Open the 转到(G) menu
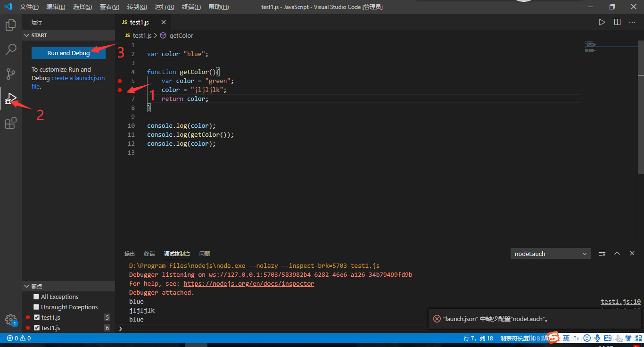The height and width of the screenshot is (347, 644). [x=137, y=7]
